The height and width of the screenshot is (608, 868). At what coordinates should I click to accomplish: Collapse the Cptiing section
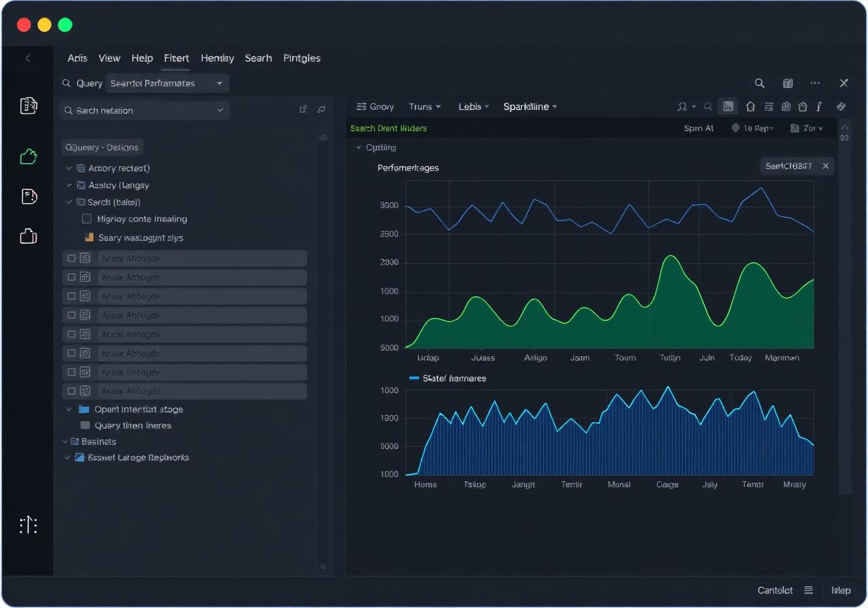359,147
